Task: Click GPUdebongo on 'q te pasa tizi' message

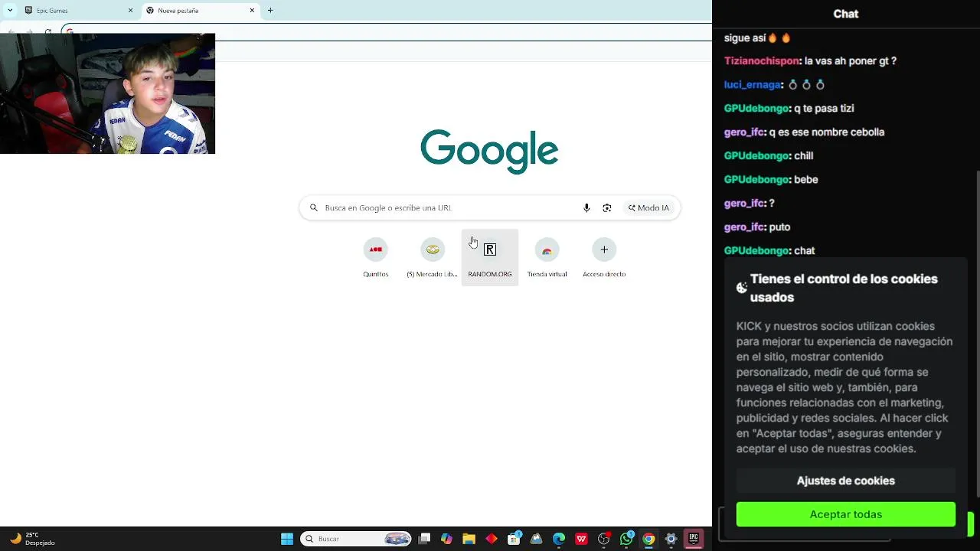Action: 756,109
